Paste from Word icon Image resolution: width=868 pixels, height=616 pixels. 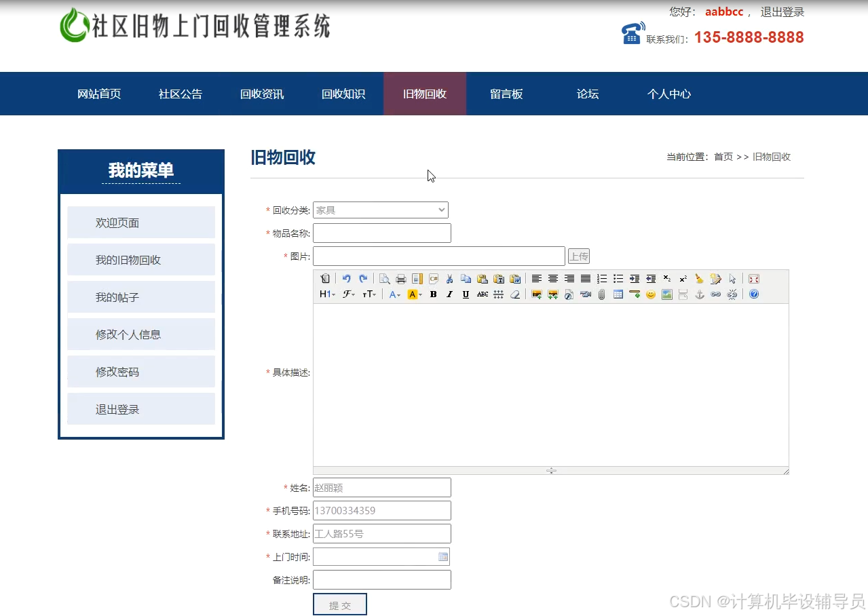pyautogui.click(x=514, y=279)
